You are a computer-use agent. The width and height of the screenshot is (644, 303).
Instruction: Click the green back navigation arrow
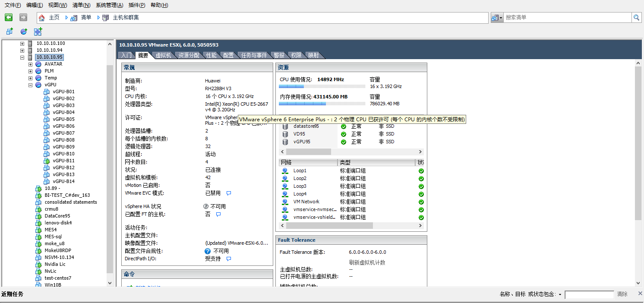coord(9,17)
